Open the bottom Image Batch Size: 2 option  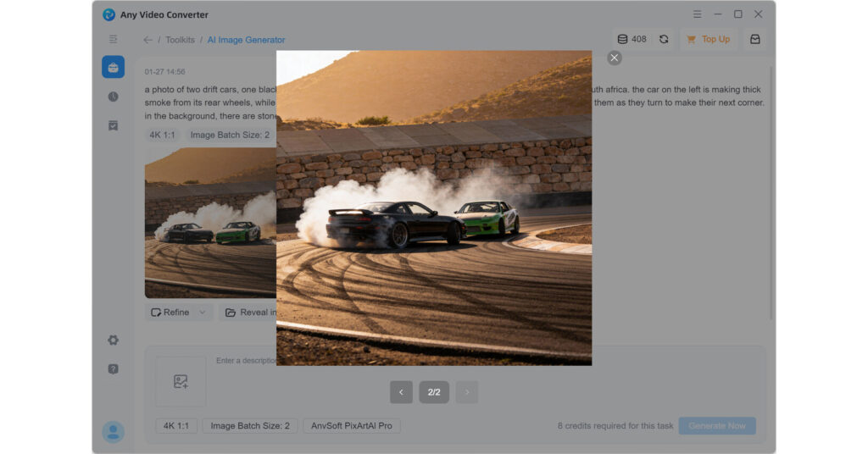[250, 426]
